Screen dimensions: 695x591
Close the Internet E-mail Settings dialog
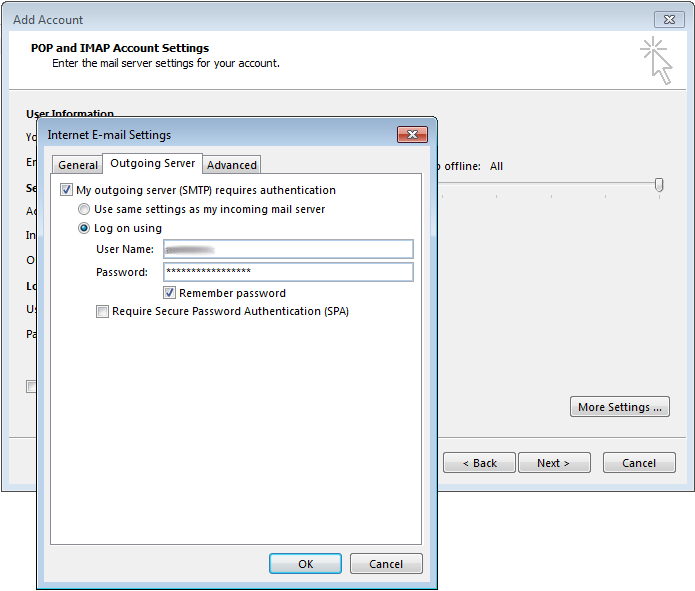pyautogui.click(x=412, y=134)
